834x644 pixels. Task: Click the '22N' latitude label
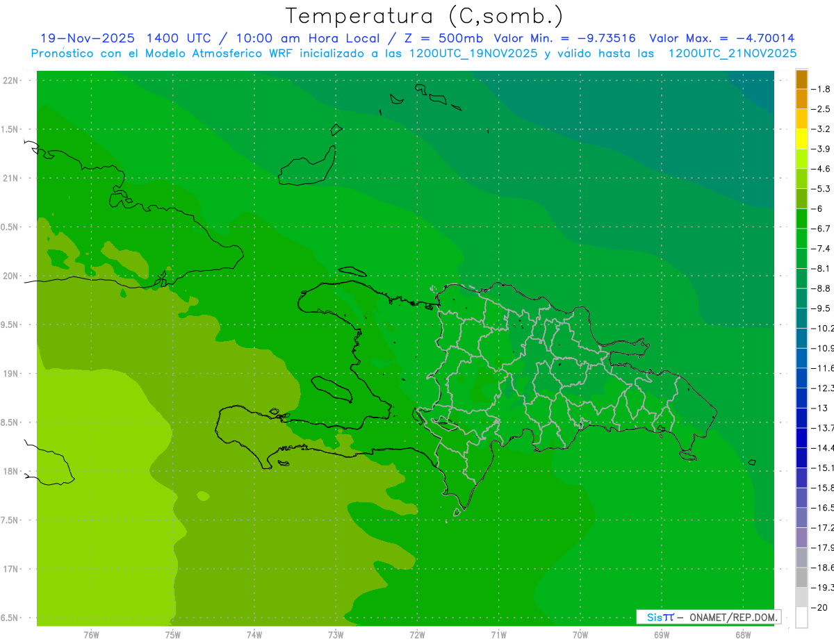10,81
